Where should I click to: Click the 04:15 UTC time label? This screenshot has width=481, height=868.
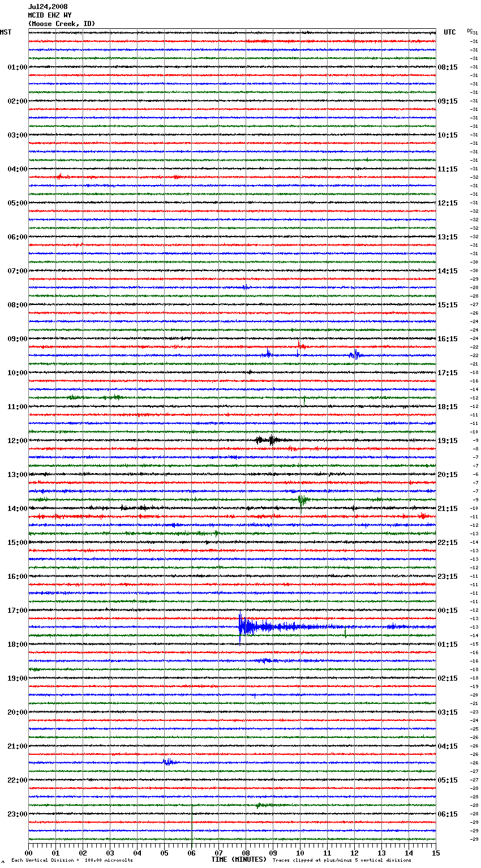tap(448, 746)
